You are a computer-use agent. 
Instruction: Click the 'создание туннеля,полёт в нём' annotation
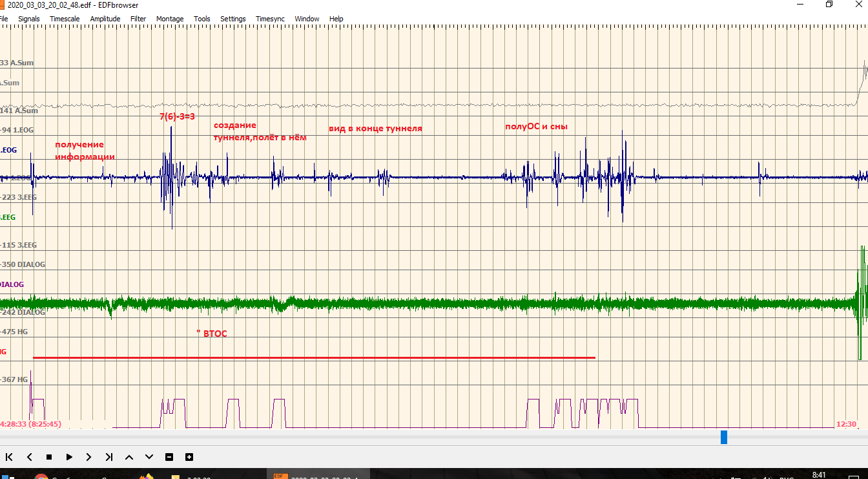260,131
